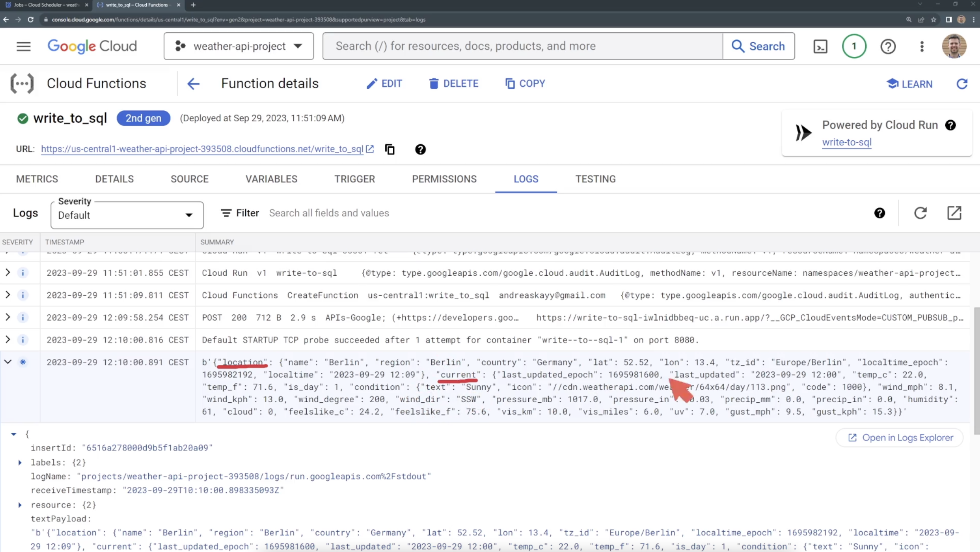Activate Cloud Shell terminal icon
The image size is (980, 552).
pos(820,46)
